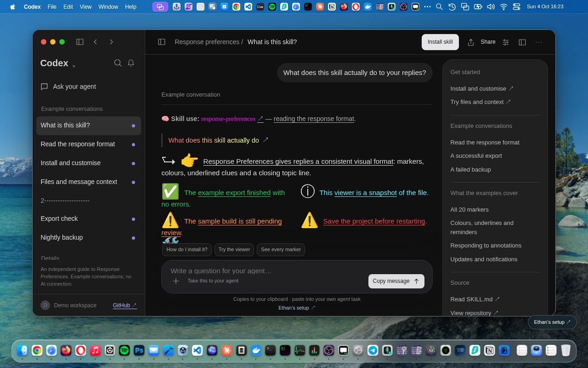Go forward with the right chevron arrow
The width and height of the screenshot is (588, 368).
[x=111, y=42]
